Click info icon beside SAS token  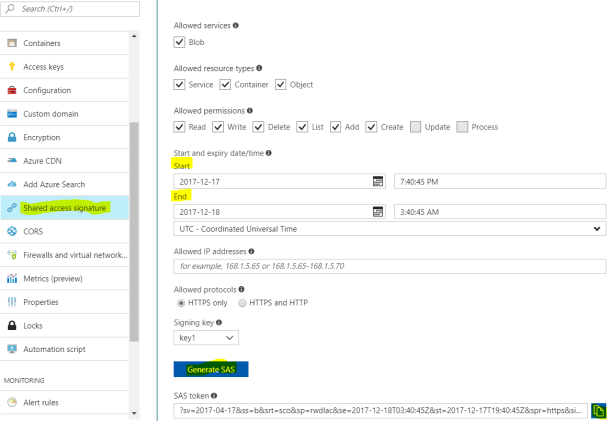click(x=214, y=396)
